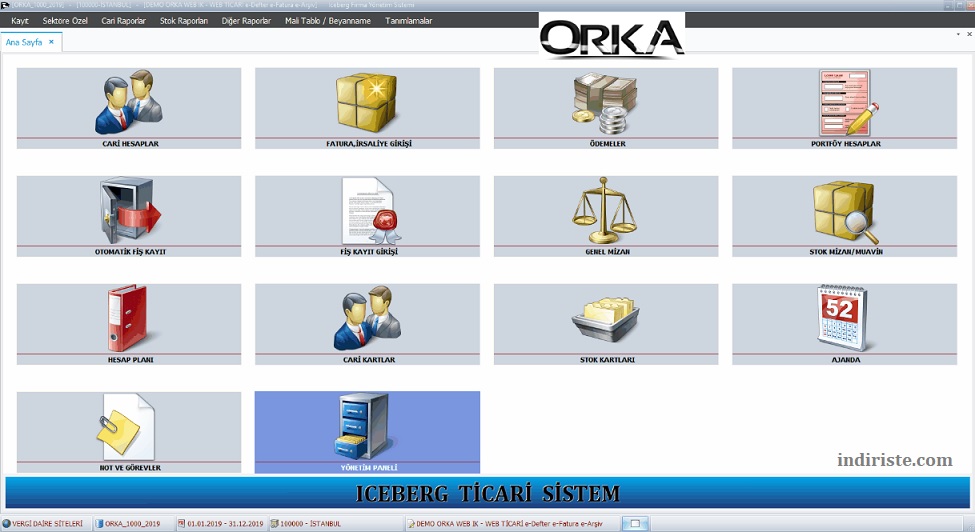975x532 pixels.
Task: Open the Portföy Hesaplar form icon
Action: (x=848, y=103)
